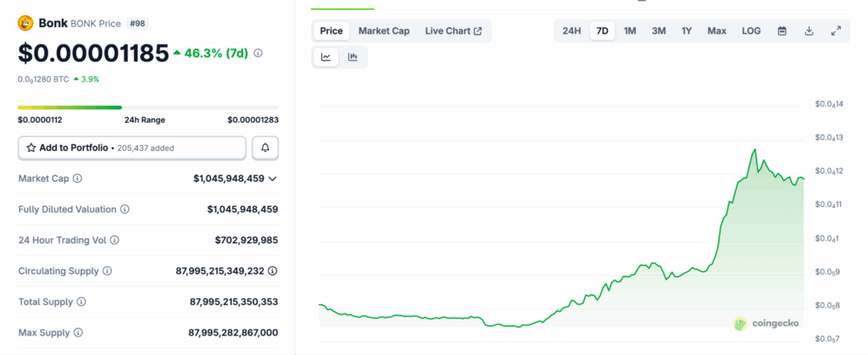Switch to line chart view icon

click(x=325, y=58)
